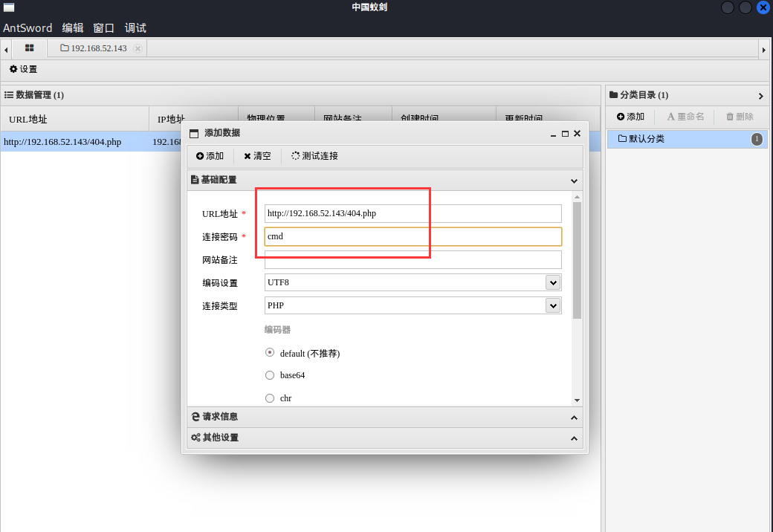Open 设置 settings button
Viewport: 773px width, 532px height.
[23, 69]
